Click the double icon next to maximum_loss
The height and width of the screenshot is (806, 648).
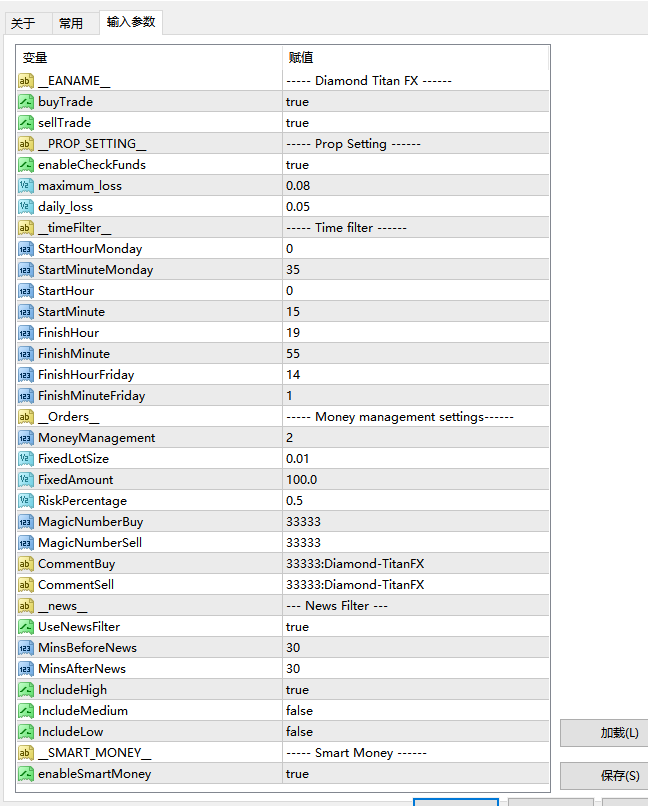click(x=26, y=186)
